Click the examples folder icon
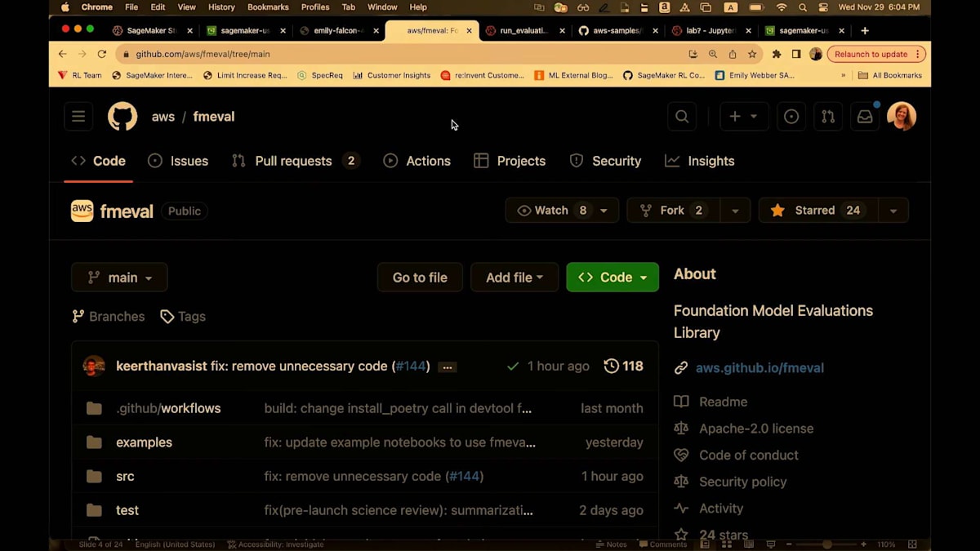Viewport: 980px width, 551px height. tap(94, 442)
